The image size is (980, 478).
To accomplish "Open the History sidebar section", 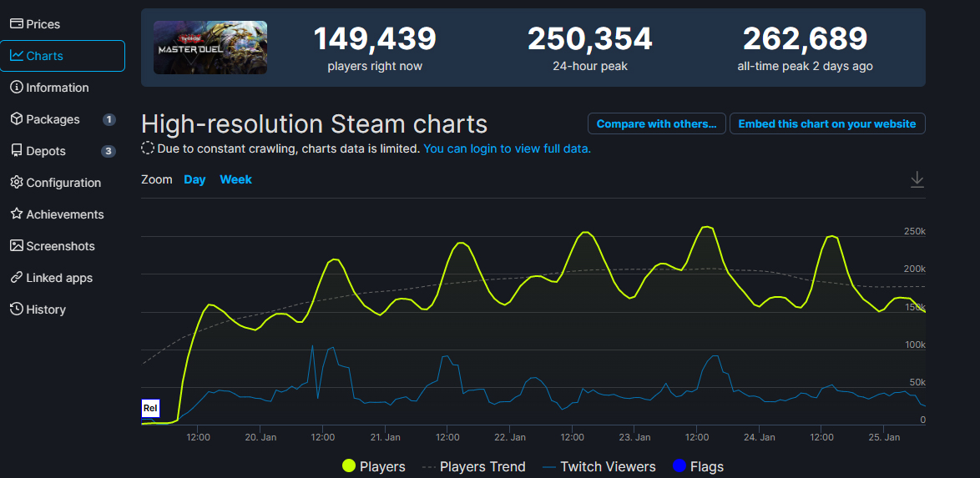I will tap(45, 309).
